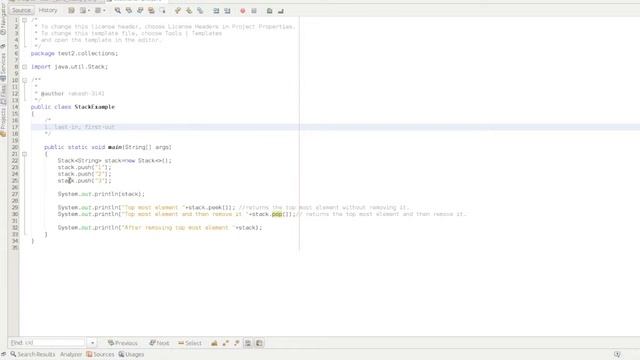
Task: Click the Comment lines toolbar icon
Action: (269, 11)
